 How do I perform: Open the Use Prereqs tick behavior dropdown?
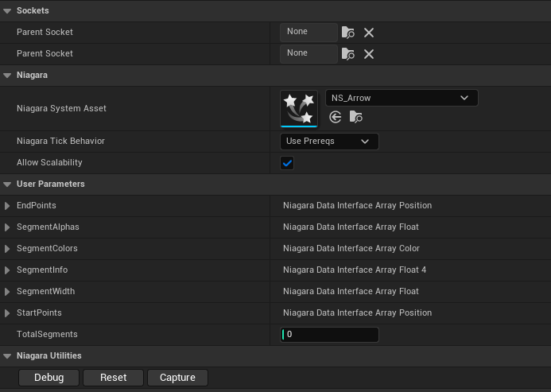tap(329, 142)
